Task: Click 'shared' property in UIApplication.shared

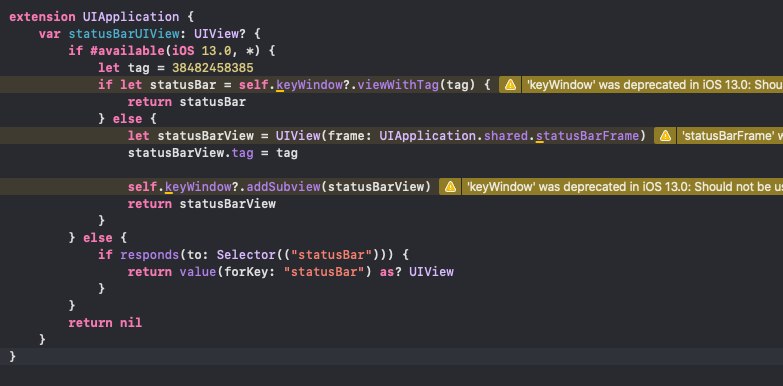Action: pos(506,136)
